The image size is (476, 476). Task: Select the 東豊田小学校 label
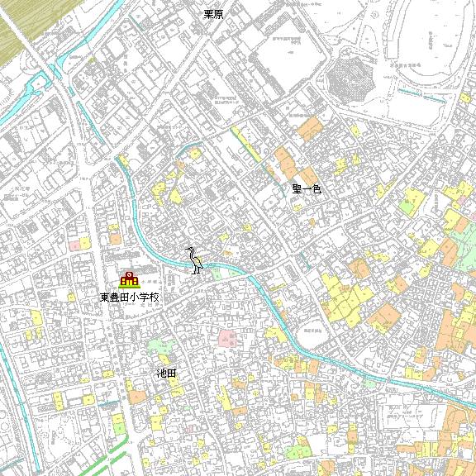[x=130, y=297]
